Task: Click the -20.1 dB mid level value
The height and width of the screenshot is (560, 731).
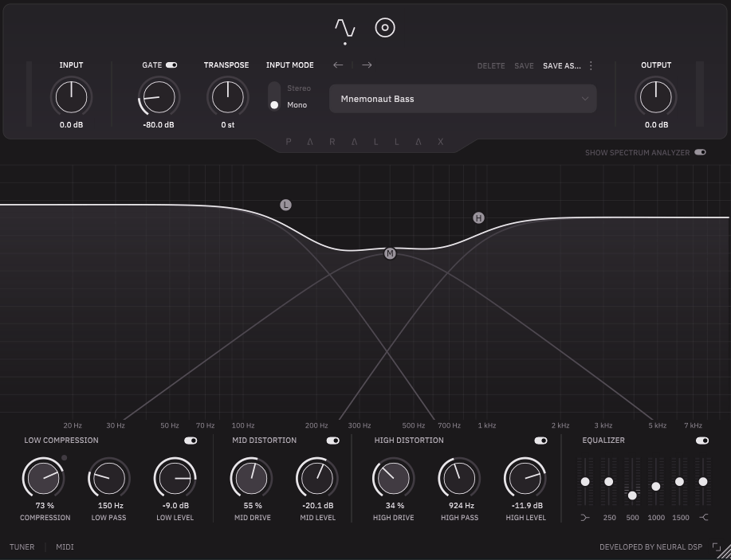Action: [318, 506]
